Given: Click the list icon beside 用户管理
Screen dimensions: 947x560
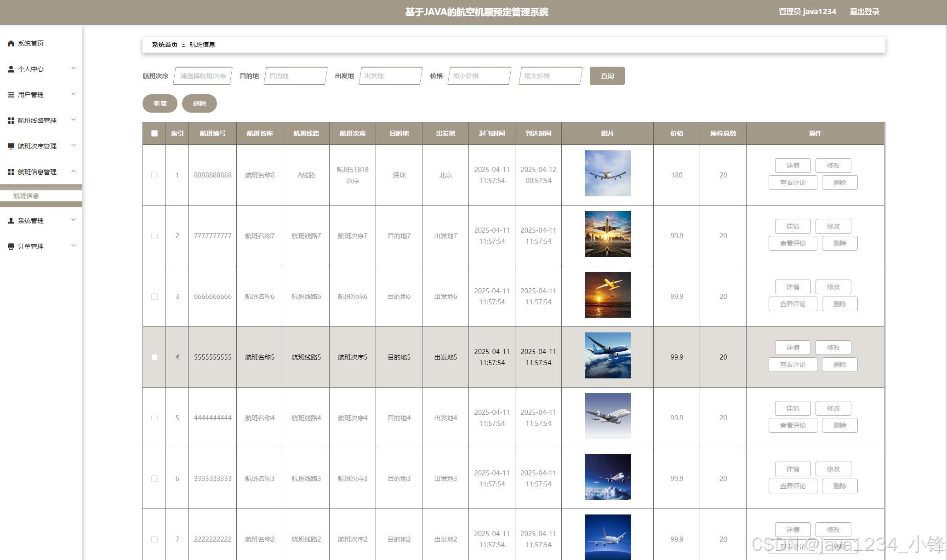Looking at the screenshot, I should (11, 95).
